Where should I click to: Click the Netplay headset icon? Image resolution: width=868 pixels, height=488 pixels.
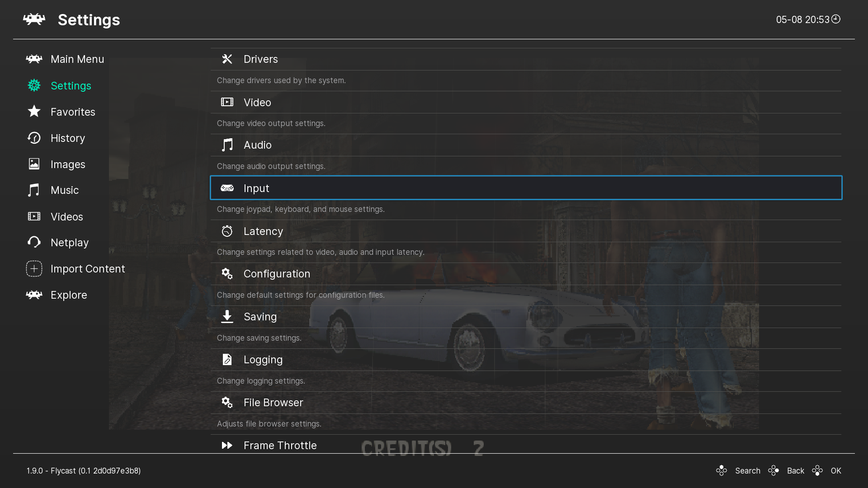pyautogui.click(x=34, y=242)
